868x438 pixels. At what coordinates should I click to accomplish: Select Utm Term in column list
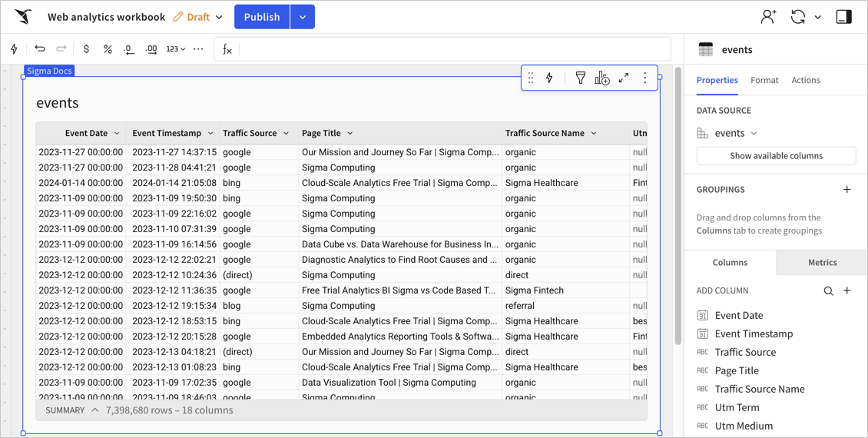[737, 407]
